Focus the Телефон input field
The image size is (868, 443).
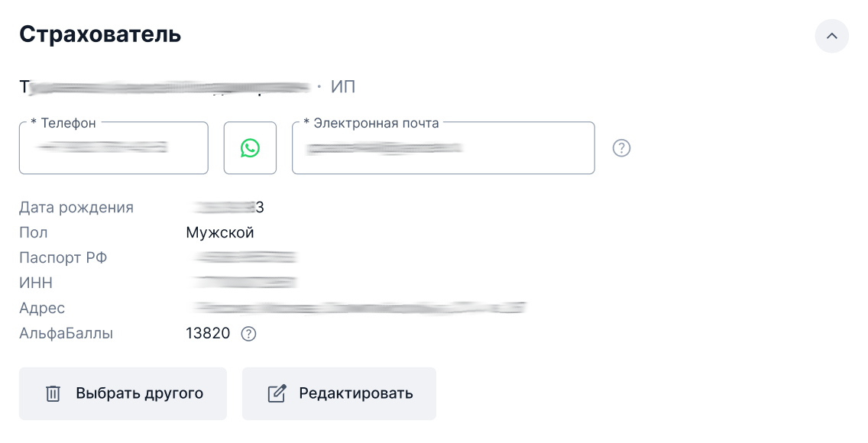113,148
